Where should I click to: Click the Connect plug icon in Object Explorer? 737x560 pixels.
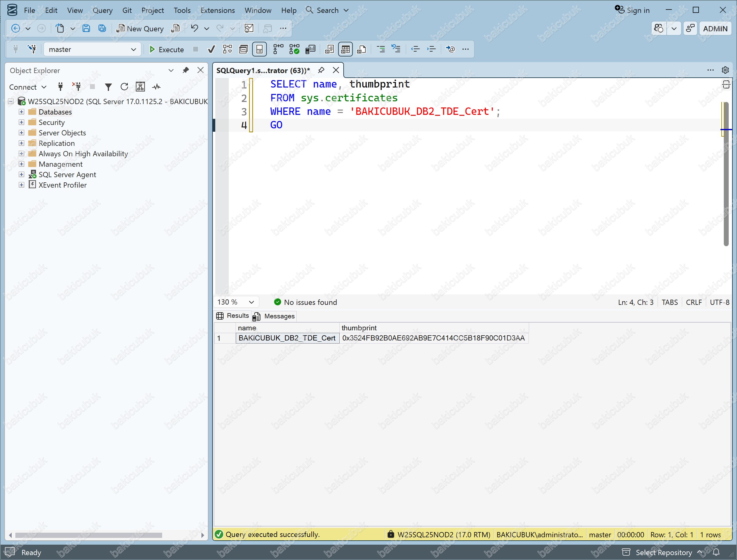click(x=60, y=87)
